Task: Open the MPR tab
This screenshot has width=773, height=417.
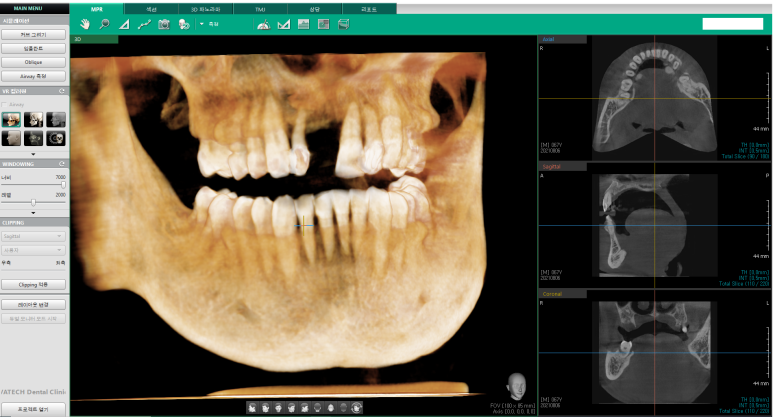Action: (x=97, y=7)
